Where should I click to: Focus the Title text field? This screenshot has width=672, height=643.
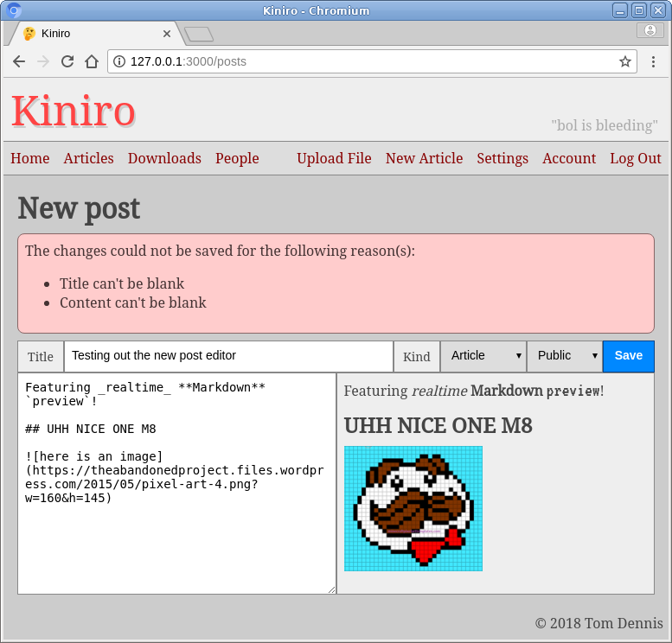[228, 356]
